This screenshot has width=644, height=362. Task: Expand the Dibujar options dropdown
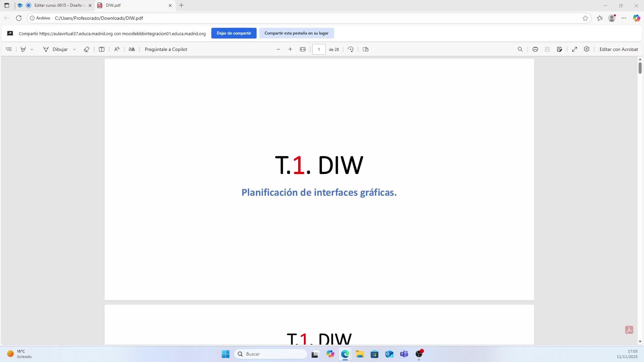[74, 49]
